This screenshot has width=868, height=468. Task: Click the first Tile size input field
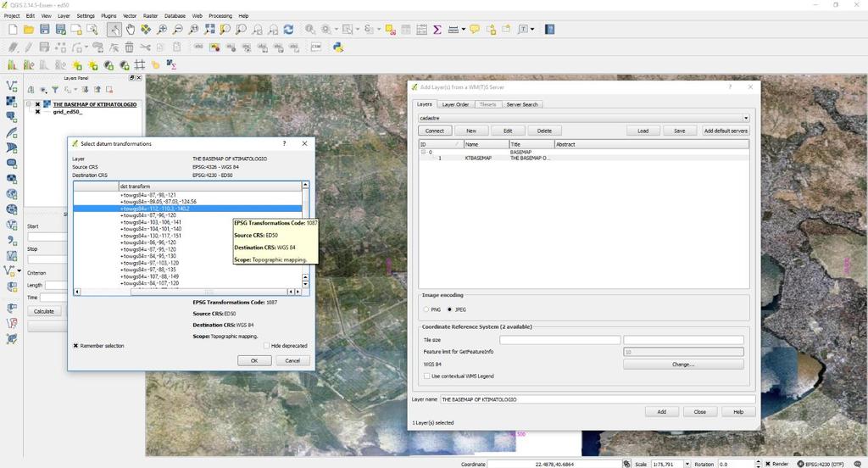click(559, 339)
